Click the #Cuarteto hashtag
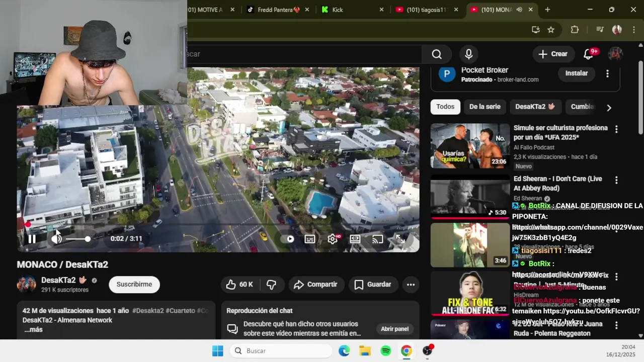 coord(180,311)
